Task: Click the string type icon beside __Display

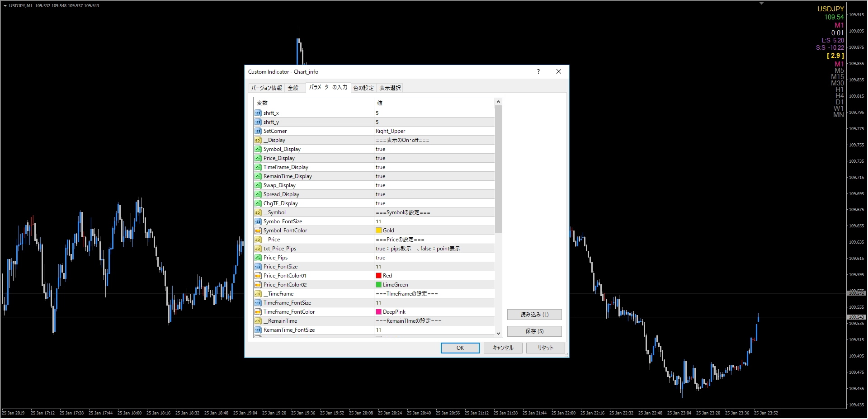Action: pyautogui.click(x=258, y=140)
